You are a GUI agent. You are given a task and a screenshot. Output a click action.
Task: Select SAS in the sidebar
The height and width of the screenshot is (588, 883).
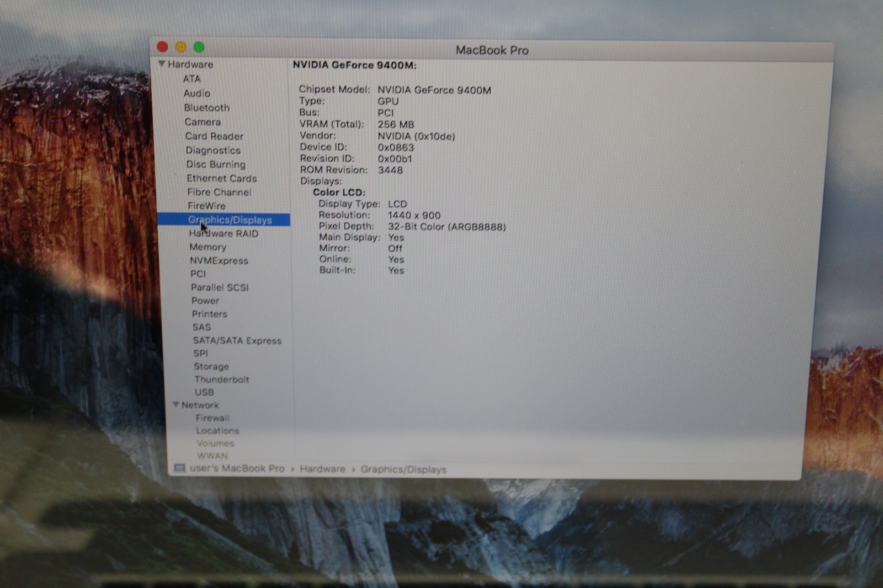click(x=202, y=327)
